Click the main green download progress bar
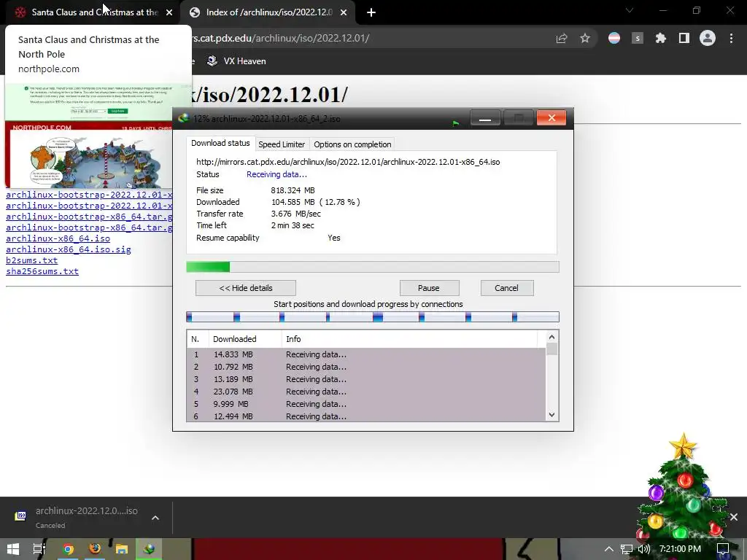747x560 pixels. [x=373, y=267]
